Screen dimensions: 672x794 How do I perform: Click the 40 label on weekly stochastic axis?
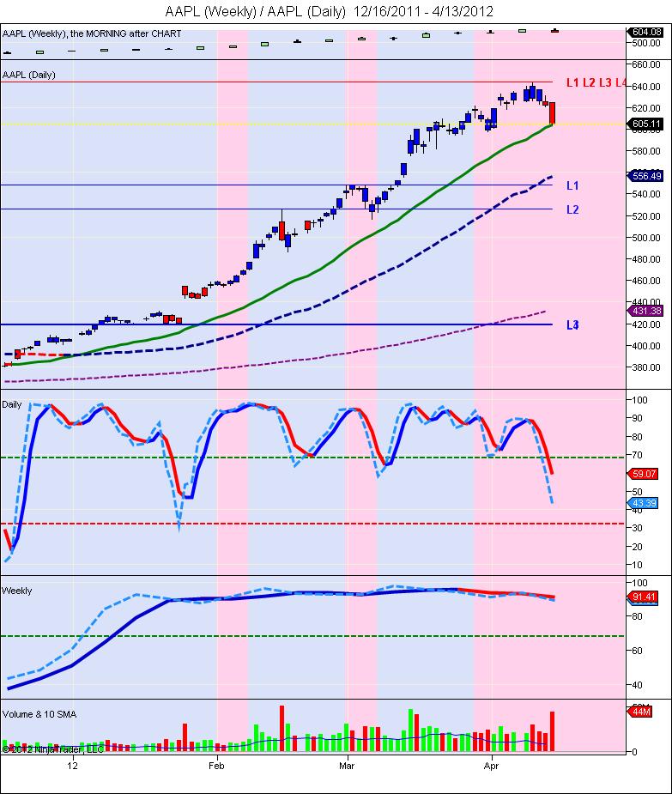638,685
